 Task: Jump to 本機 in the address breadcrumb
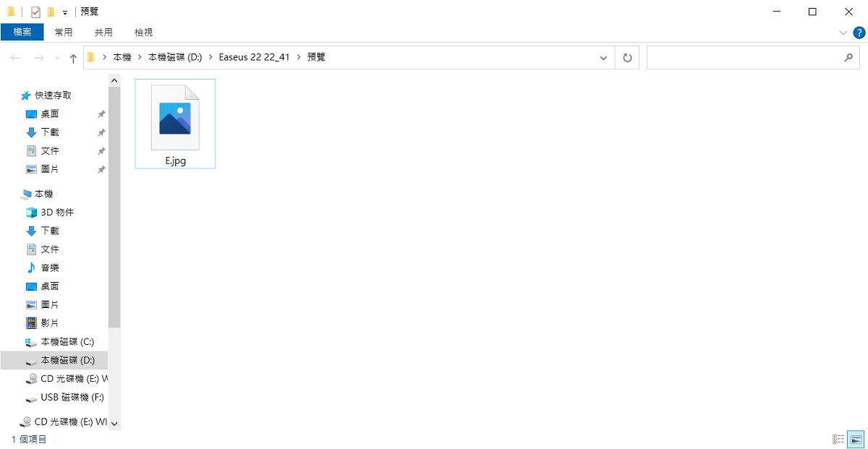122,57
